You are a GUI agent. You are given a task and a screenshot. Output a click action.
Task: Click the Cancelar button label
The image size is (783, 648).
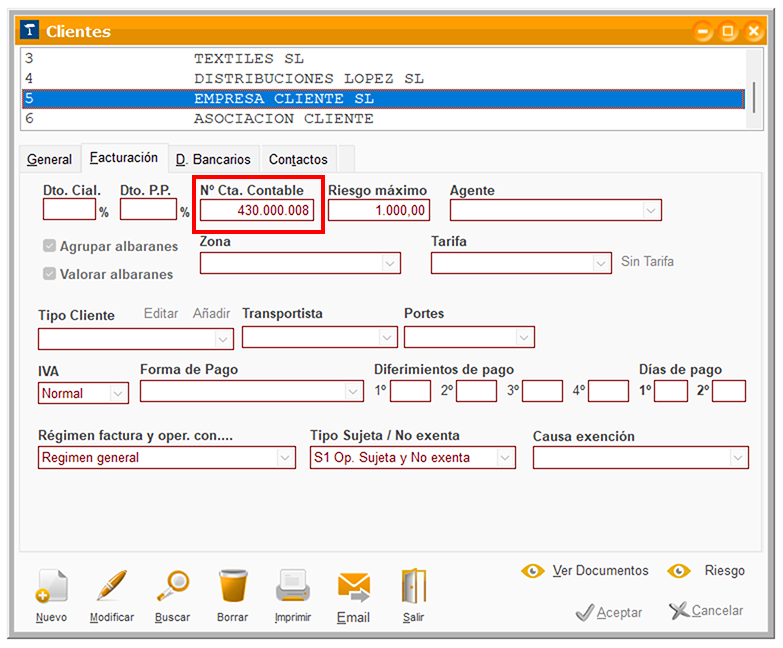(x=717, y=611)
